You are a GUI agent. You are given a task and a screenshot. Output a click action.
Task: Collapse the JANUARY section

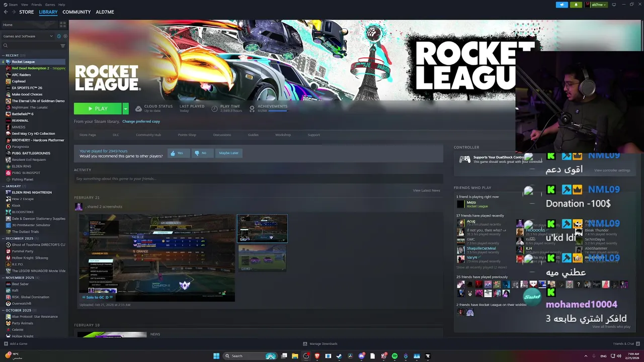coord(4,186)
